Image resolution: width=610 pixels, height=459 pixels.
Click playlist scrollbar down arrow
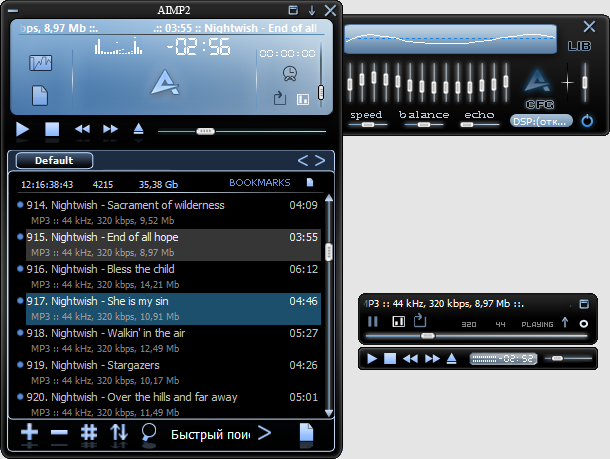[x=329, y=413]
